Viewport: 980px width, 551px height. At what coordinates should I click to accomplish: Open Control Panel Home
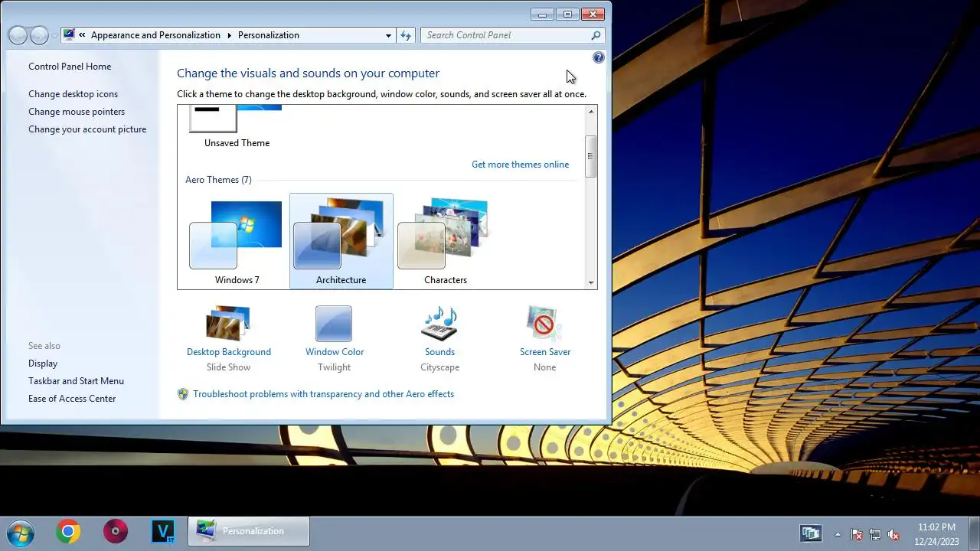(x=70, y=67)
